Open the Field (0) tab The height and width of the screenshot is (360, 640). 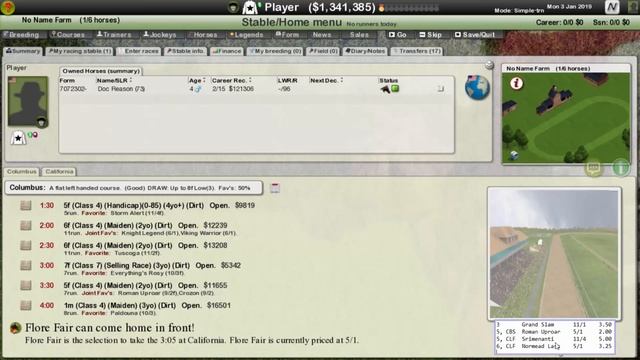click(323, 51)
